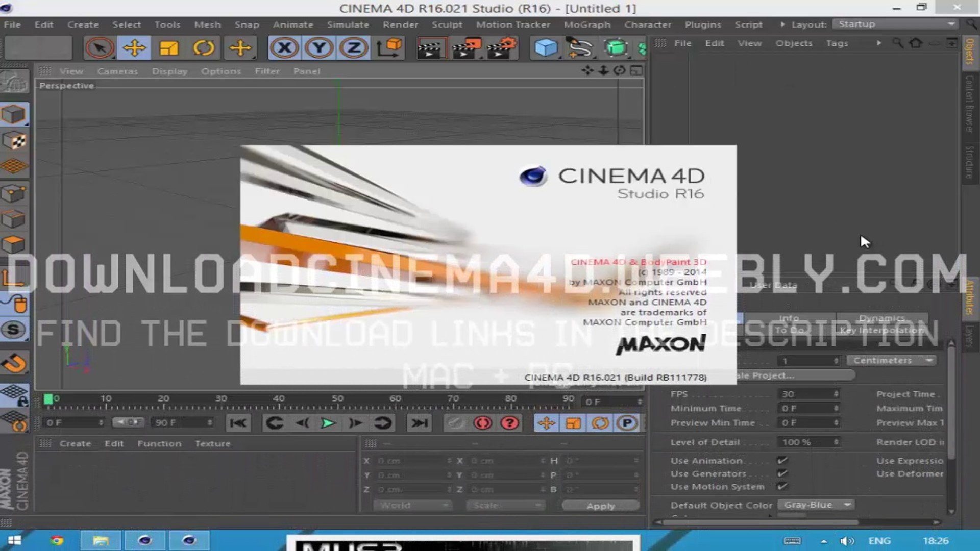Viewport: 980px width, 551px height.
Task: Select the Move tool
Action: [x=134, y=48]
